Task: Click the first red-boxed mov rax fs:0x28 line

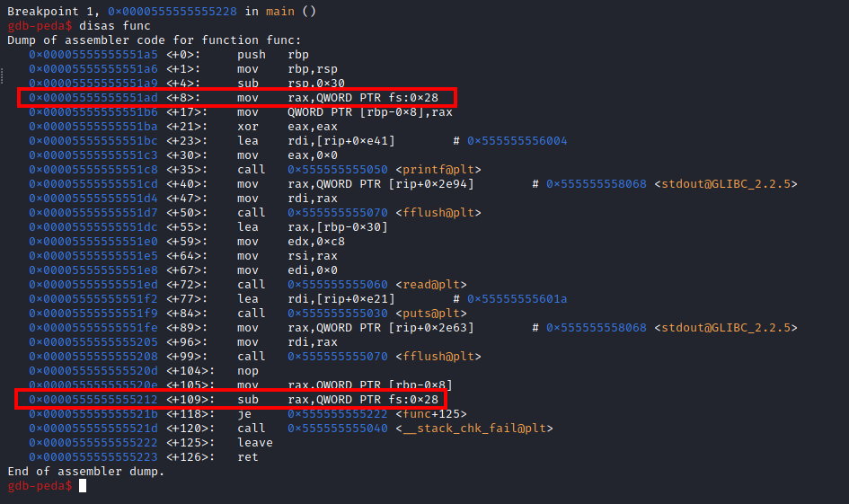Action: (x=235, y=98)
